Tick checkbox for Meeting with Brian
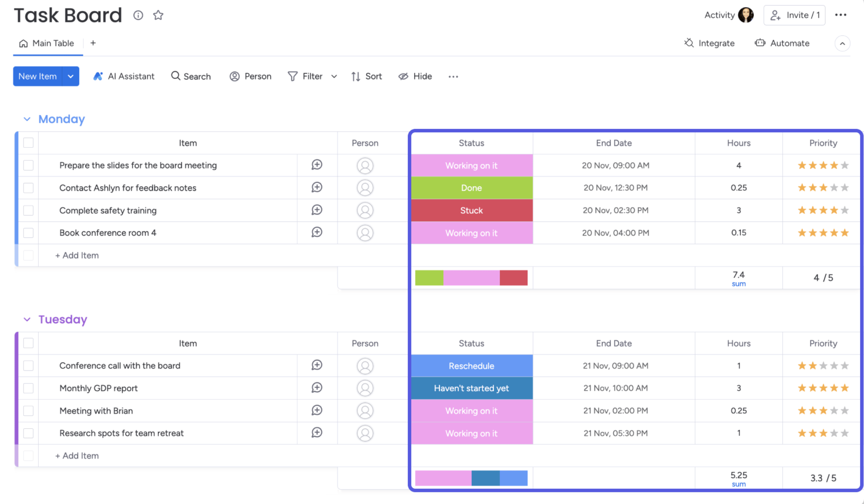Viewport: 864px width, 504px height. click(28, 411)
